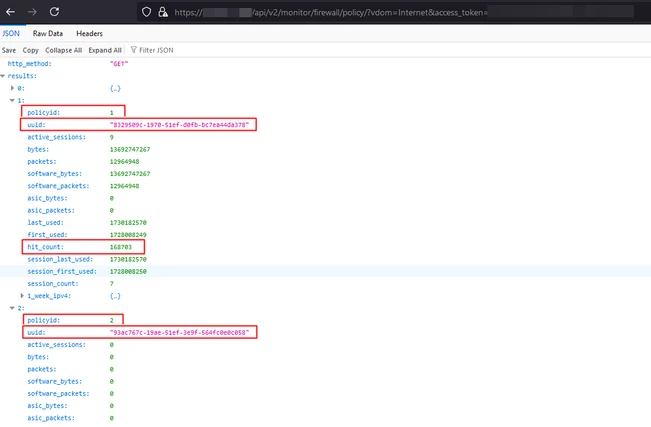
Task: Select software_bytes value 13692747267 in item 1
Action: (130, 174)
